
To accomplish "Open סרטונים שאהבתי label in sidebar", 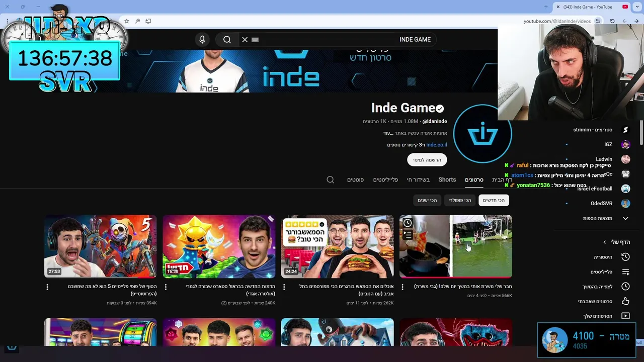I will pyautogui.click(x=595, y=301).
